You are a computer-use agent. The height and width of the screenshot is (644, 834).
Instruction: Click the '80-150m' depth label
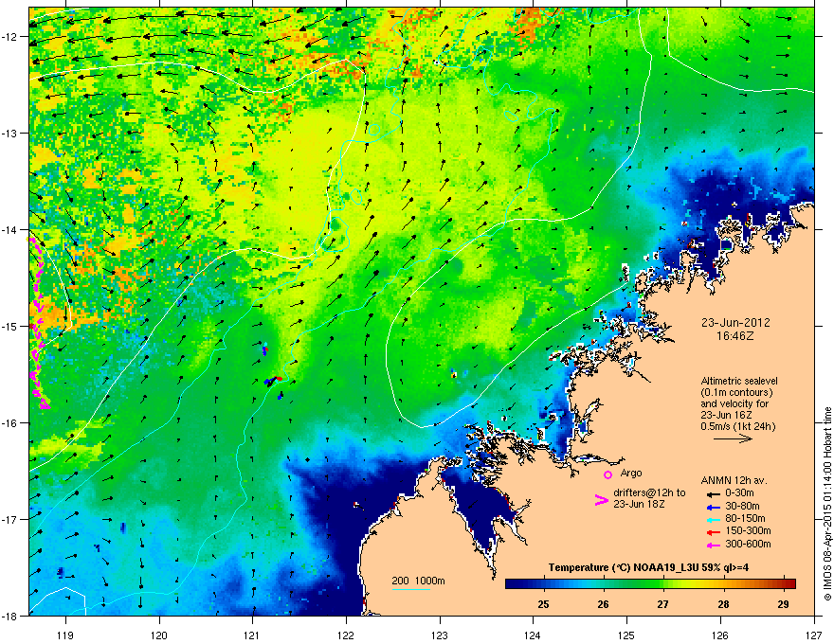coord(745,518)
